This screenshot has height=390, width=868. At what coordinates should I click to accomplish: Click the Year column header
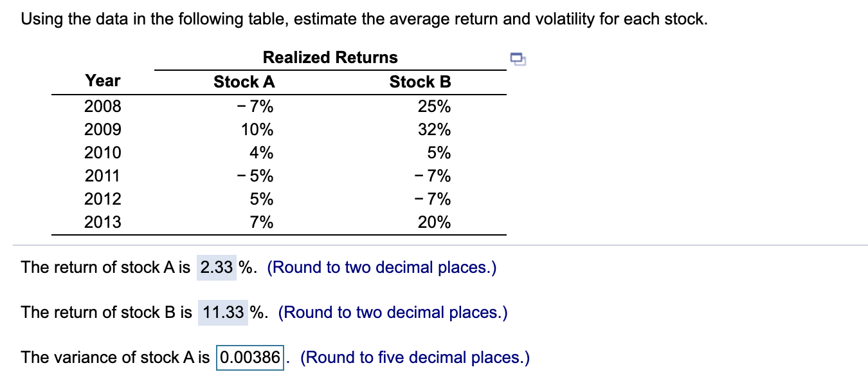[x=102, y=80]
